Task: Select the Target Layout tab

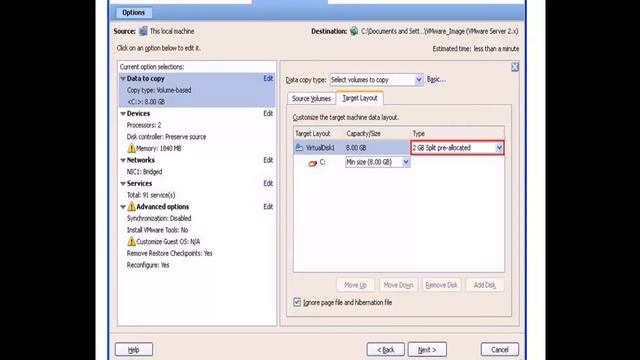Action: tap(360, 98)
